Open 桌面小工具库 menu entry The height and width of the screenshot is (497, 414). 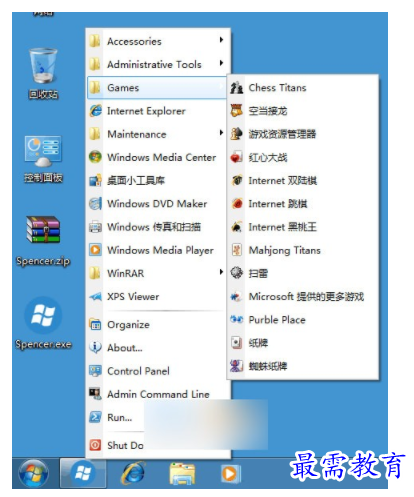click(157, 180)
